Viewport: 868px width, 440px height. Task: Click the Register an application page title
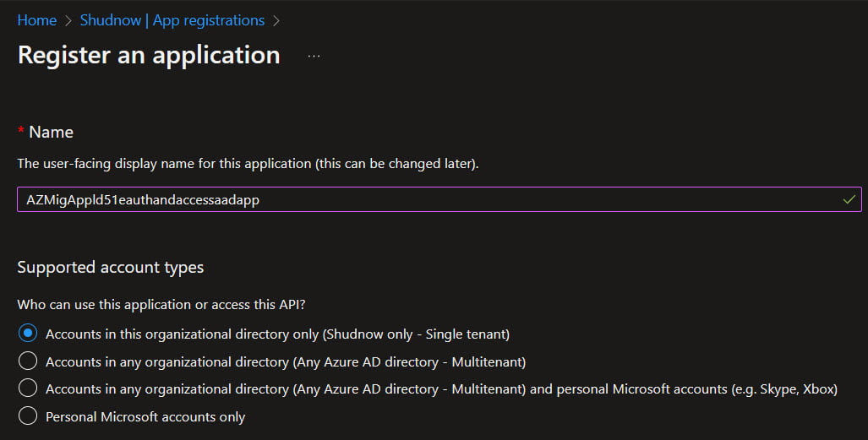click(x=149, y=56)
